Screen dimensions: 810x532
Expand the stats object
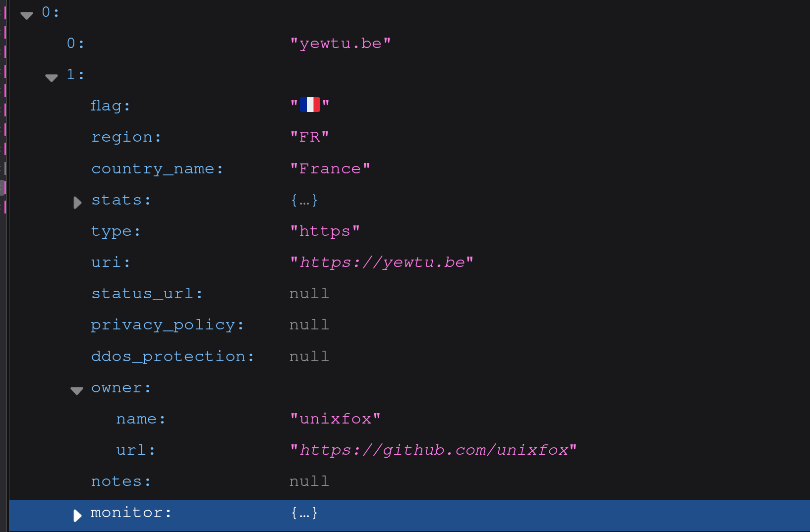tap(77, 203)
